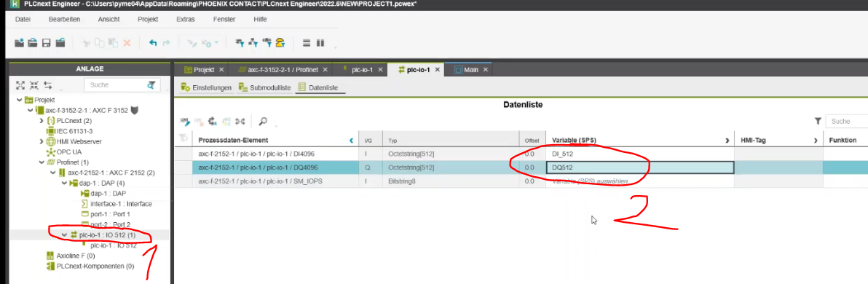Image resolution: width=868 pixels, height=284 pixels.
Task: Click the new project toolbar icon
Action: pyautogui.click(x=20, y=43)
